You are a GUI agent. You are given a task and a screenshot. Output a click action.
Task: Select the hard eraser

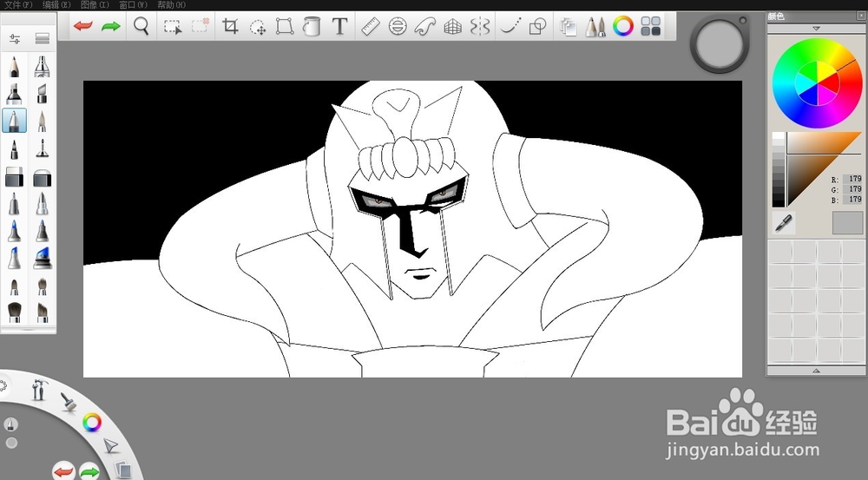click(14, 178)
